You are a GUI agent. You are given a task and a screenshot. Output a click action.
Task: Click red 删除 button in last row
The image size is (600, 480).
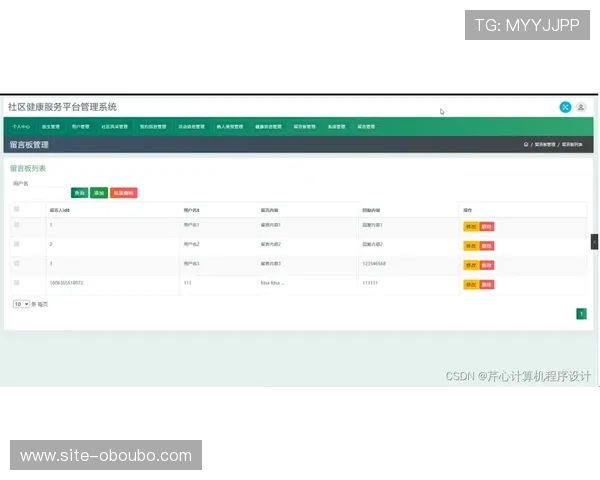[487, 284]
